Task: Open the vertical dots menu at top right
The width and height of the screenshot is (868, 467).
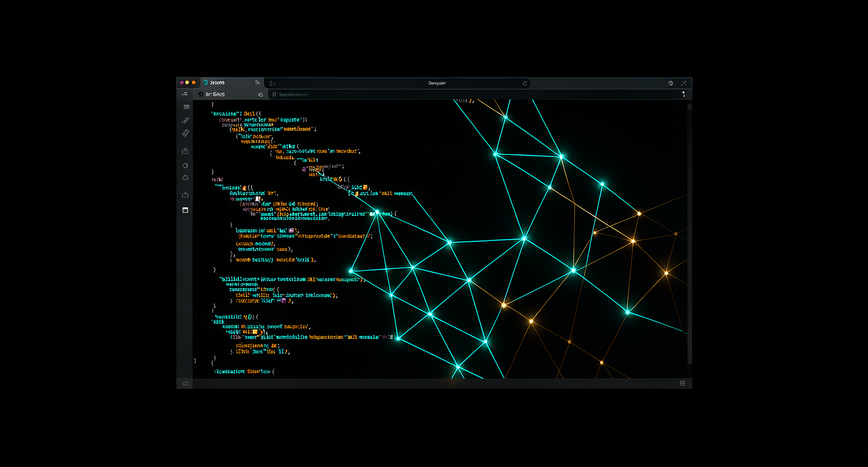Action: [683, 94]
